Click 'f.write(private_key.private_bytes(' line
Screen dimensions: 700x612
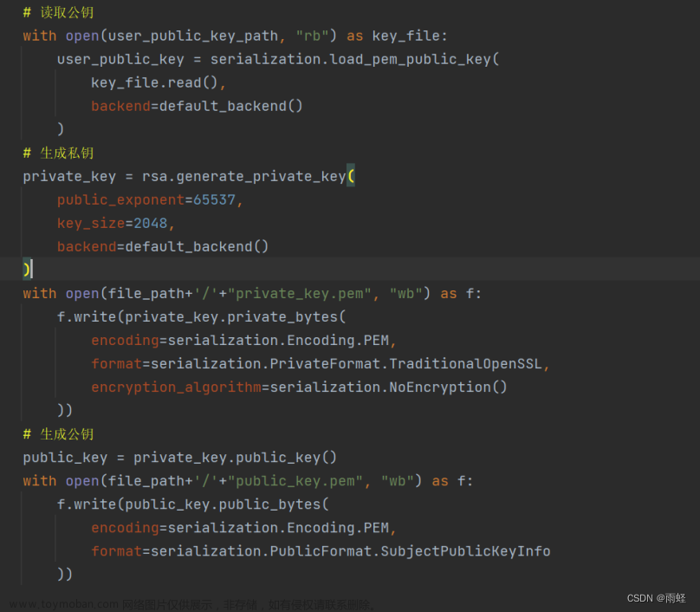(x=201, y=316)
